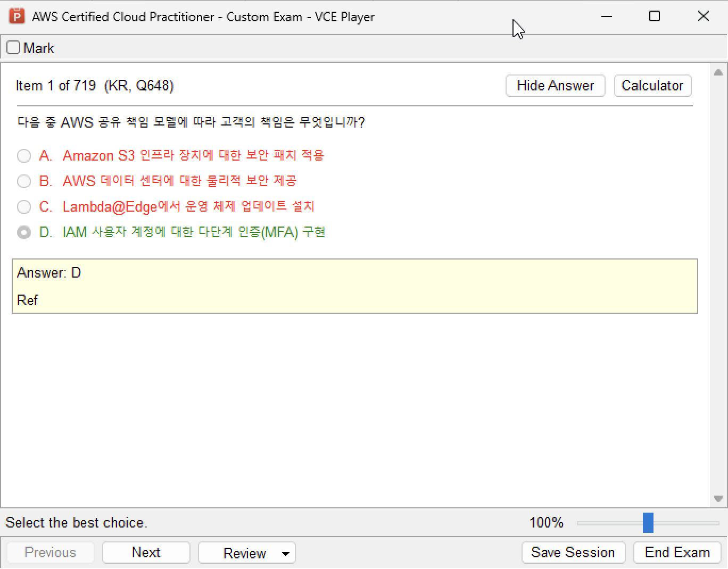Viewport: 728px width, 569px height.
Task: Go to the Next question
Action: [146, 553]
